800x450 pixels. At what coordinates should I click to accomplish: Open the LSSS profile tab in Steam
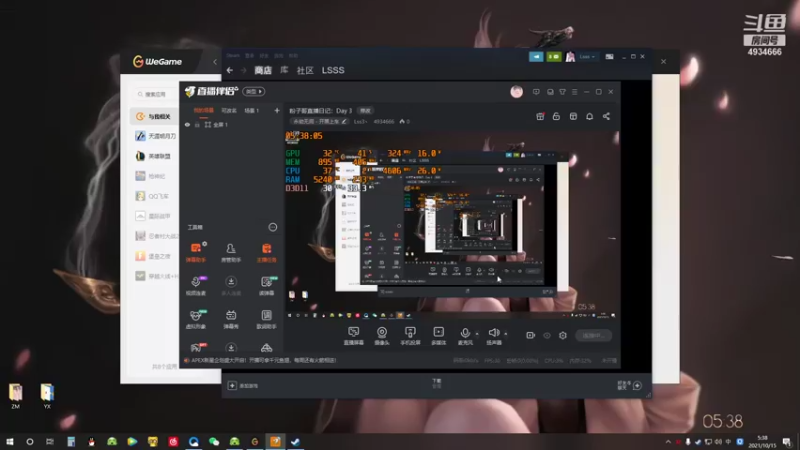(333, 70)
